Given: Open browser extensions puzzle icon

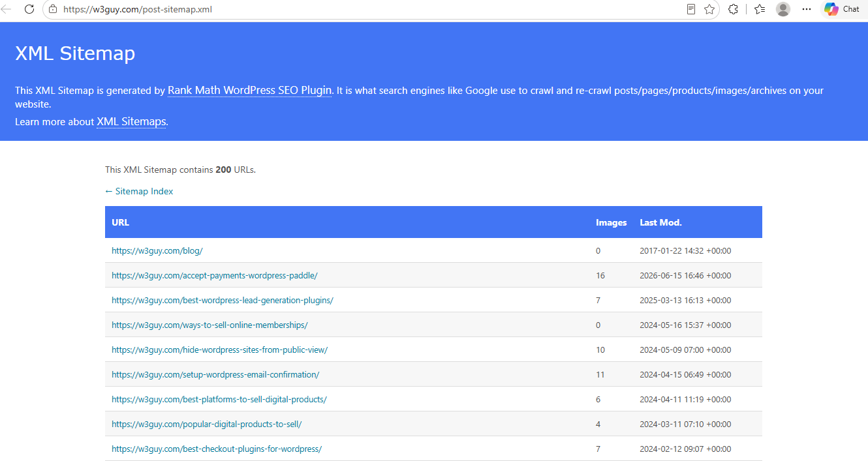Looking at the screenshot, I should coord(733,9).
